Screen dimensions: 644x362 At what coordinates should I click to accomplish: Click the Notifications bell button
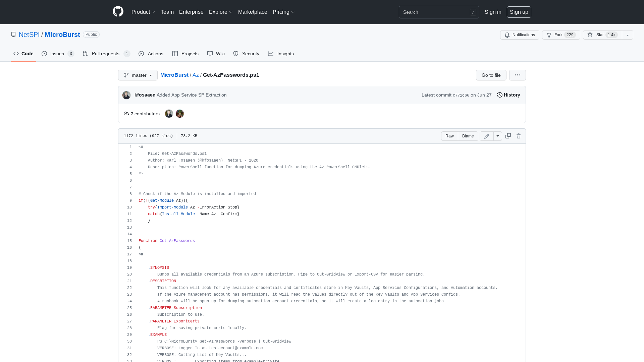[520, 35]
